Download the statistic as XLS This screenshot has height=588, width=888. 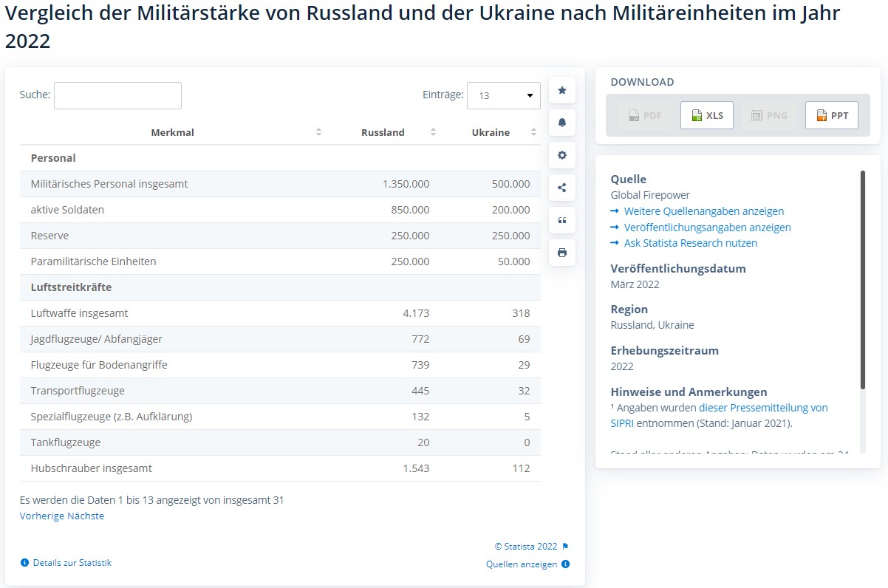[707, 115]
